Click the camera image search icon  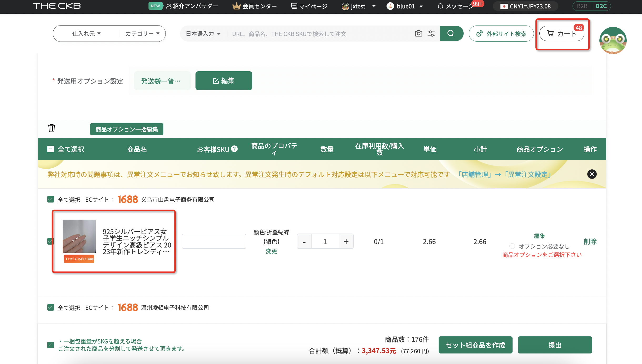tap(419, 33)
